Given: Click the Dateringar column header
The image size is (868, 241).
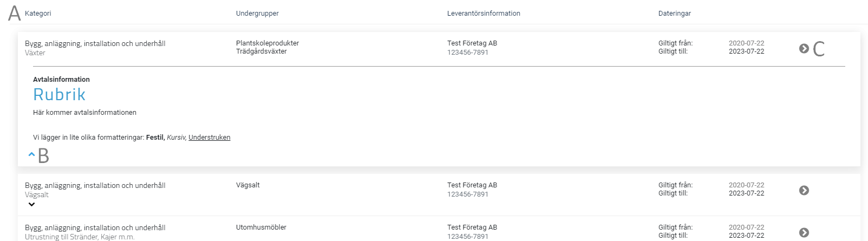Looking at the screenshot, I should [x=675, y=14].
